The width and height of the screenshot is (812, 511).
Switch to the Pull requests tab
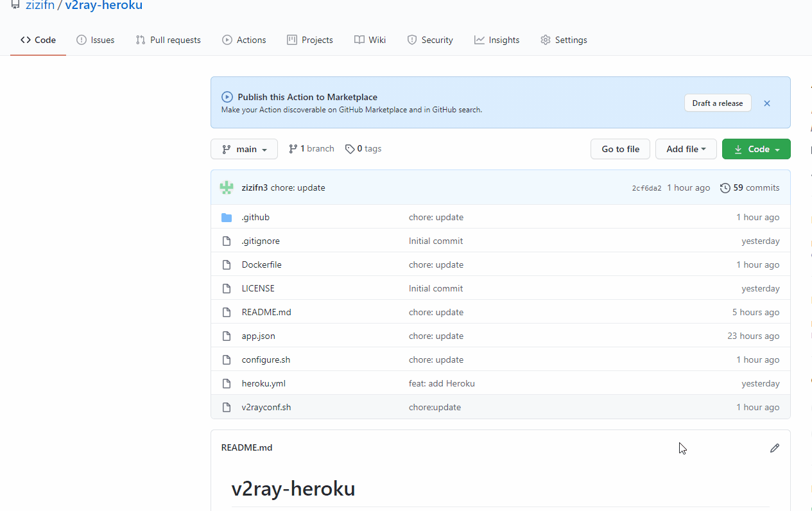pyautogui.click(x=168, y=40)
